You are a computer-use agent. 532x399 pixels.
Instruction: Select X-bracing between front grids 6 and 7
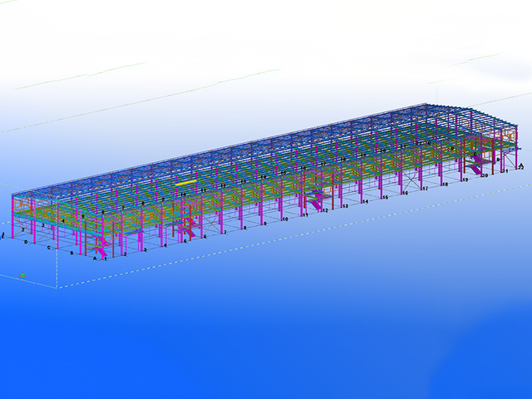[212, 225]
